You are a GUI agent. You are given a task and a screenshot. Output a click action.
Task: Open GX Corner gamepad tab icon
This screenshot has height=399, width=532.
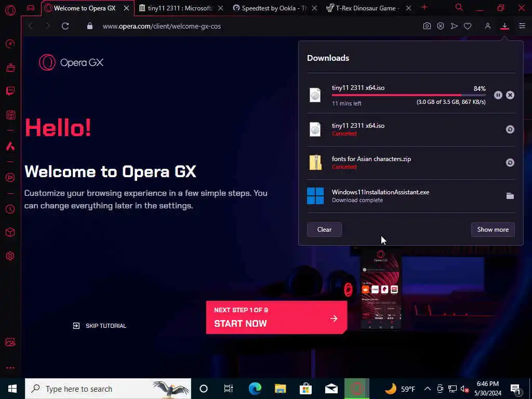tap(31, 8)
